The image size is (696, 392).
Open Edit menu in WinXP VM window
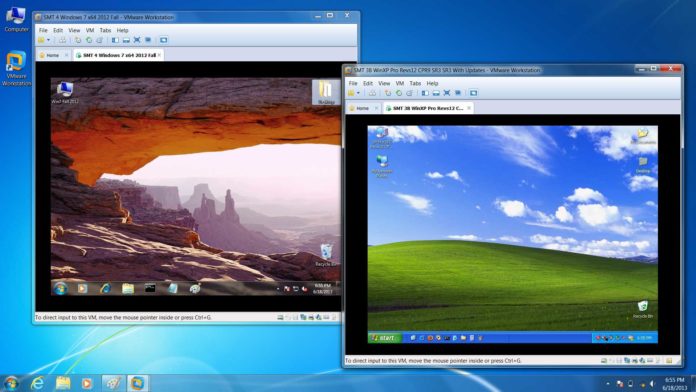368,83
